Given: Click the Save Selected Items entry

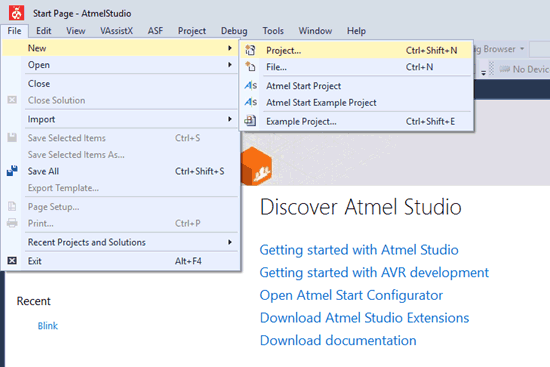Looking at the screenshot, I should (x=120, y=138).
